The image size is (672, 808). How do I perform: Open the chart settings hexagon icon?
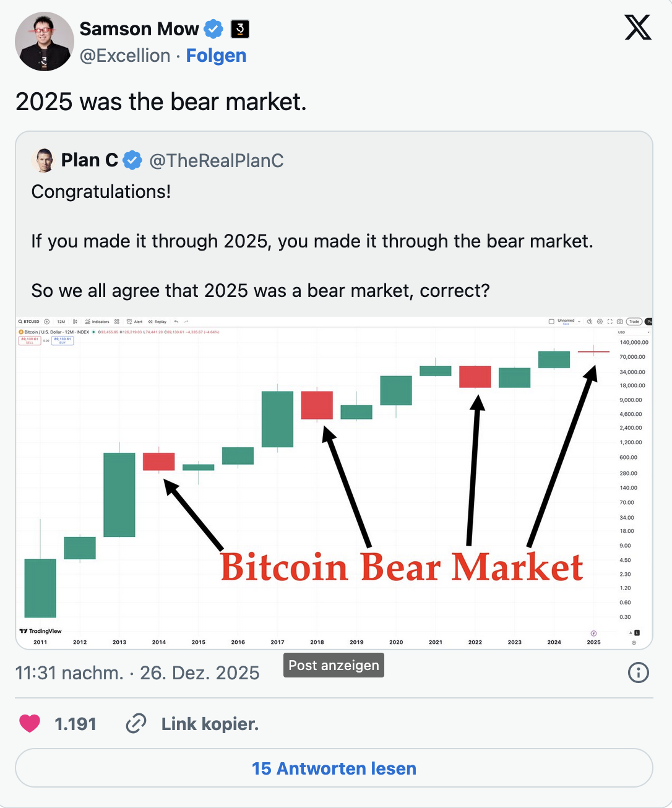pyautogui.click(x=600, y=322)
